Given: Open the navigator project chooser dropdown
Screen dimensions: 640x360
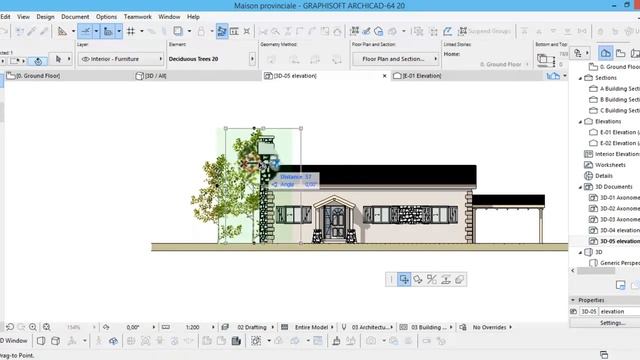Looking at the screenshot, I should pyautogui.click(x=581, y=53).
